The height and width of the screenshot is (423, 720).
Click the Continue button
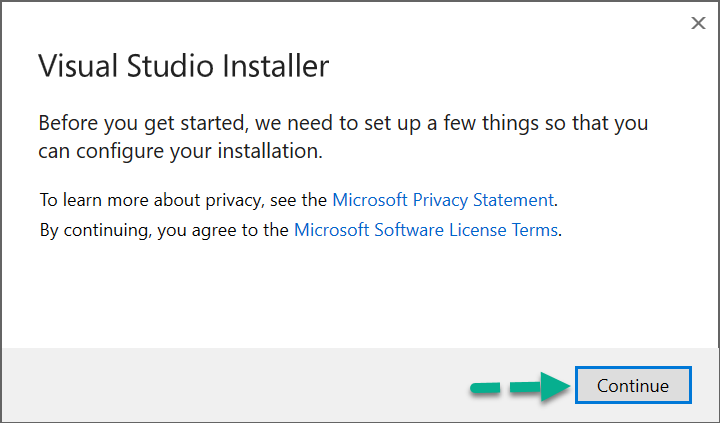pos(632,385)
